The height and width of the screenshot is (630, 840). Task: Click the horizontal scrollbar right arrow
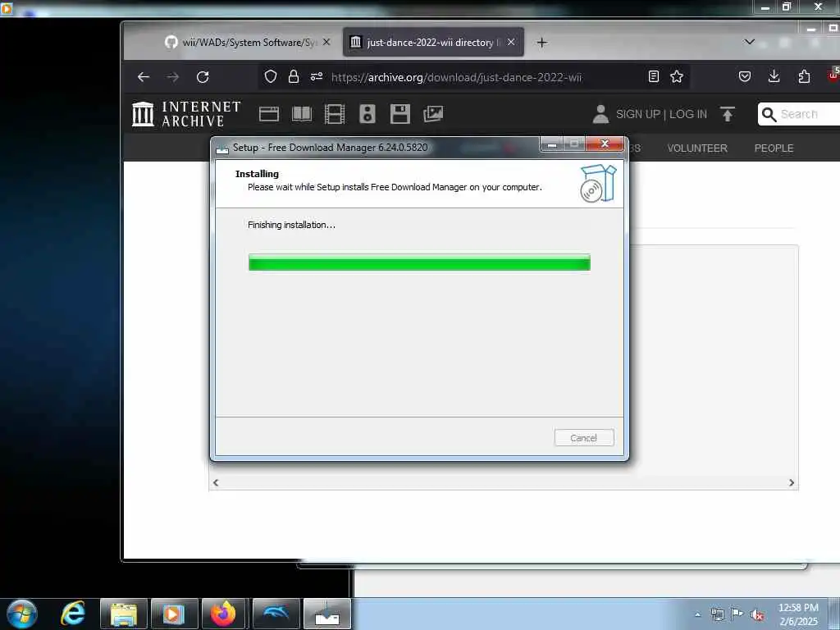point(792,482)
